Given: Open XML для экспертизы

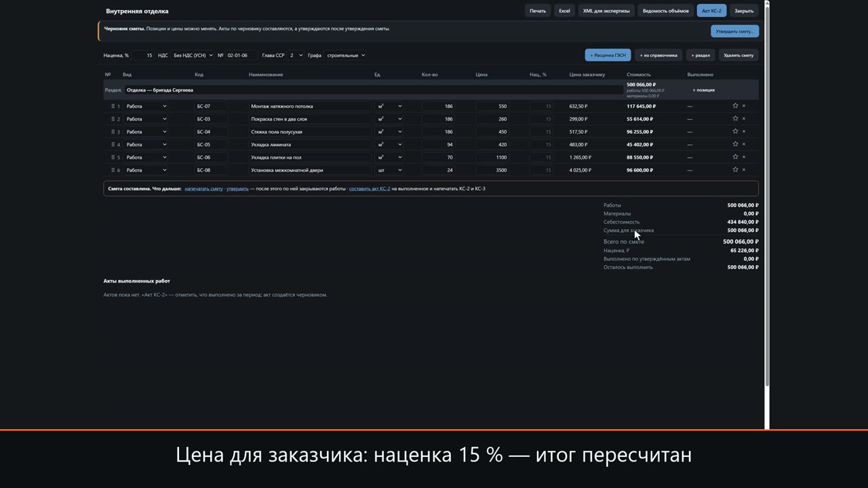Looking at the screenshot, I should pos(606,11).
